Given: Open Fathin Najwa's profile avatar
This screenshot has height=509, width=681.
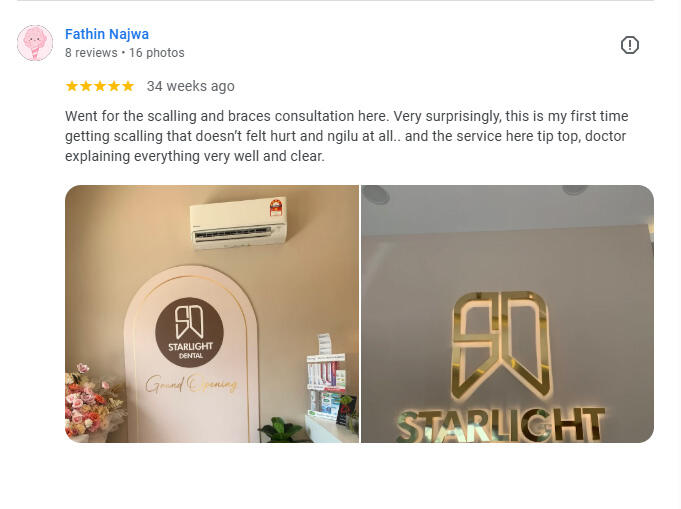Looking at the screenshot, I should point(35,43).
